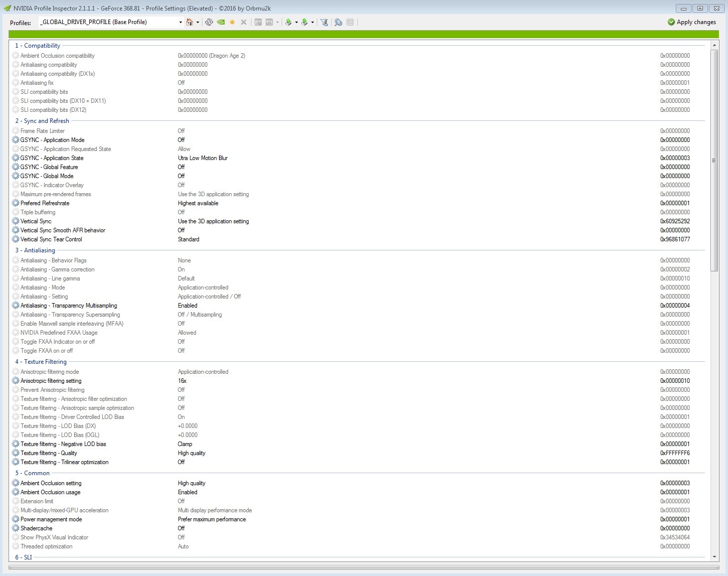Click gear icon beside Antialiasing - Transparency Multisampling
This screenshot has width=728, height=576.
[x=16, y=306]
